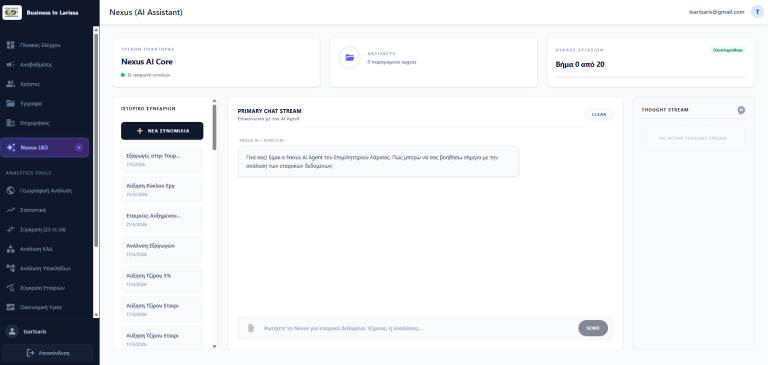Image resolution: width=768 pixels, height=365 pixels.
Task: Click the Nexus (AI) sparkle icon
Action: 11,147
